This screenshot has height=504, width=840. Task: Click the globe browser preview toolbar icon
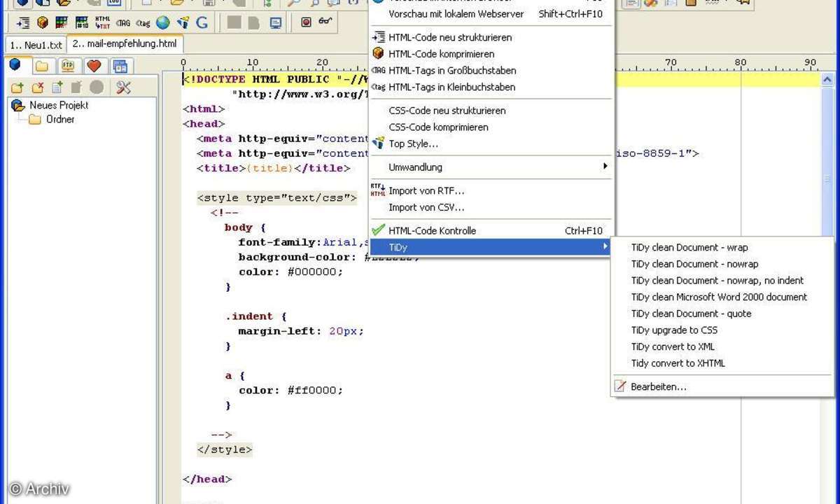click(163, 22)
